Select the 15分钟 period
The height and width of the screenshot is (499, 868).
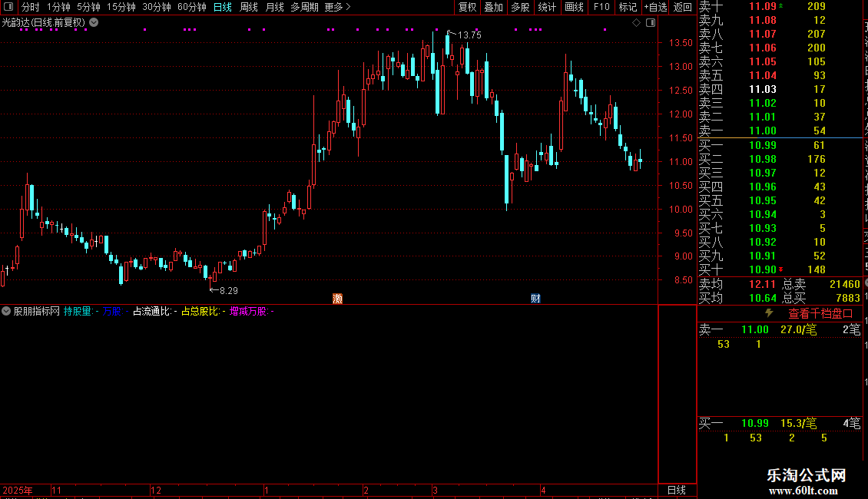pos(121,7)
